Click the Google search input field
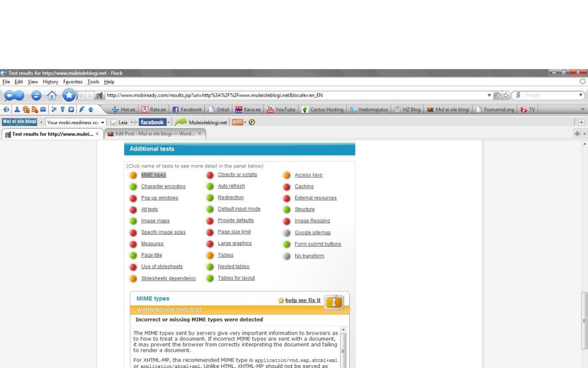 click(549, 95)
